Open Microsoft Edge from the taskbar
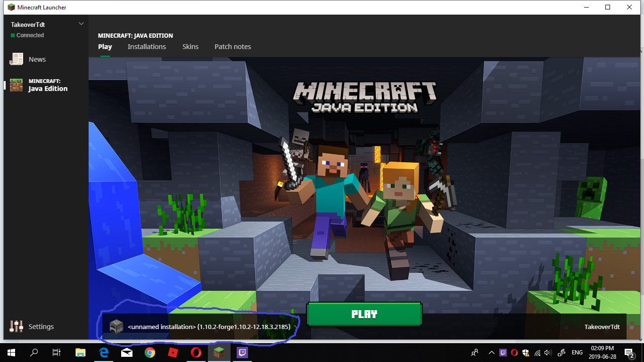The width and height of the screenshot is (644, 362). pyautogui.click(x=104, y=353)
